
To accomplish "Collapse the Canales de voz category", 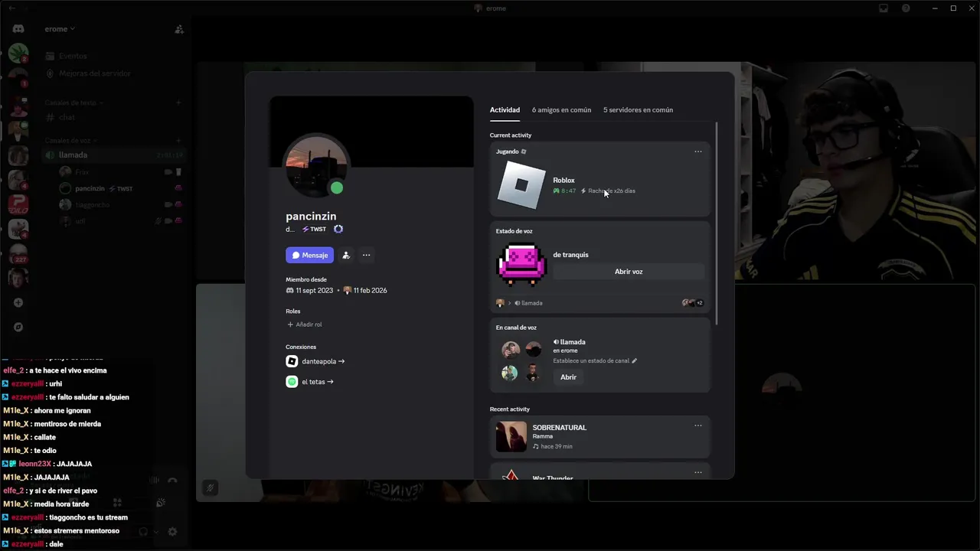I will tap(71, 141).
